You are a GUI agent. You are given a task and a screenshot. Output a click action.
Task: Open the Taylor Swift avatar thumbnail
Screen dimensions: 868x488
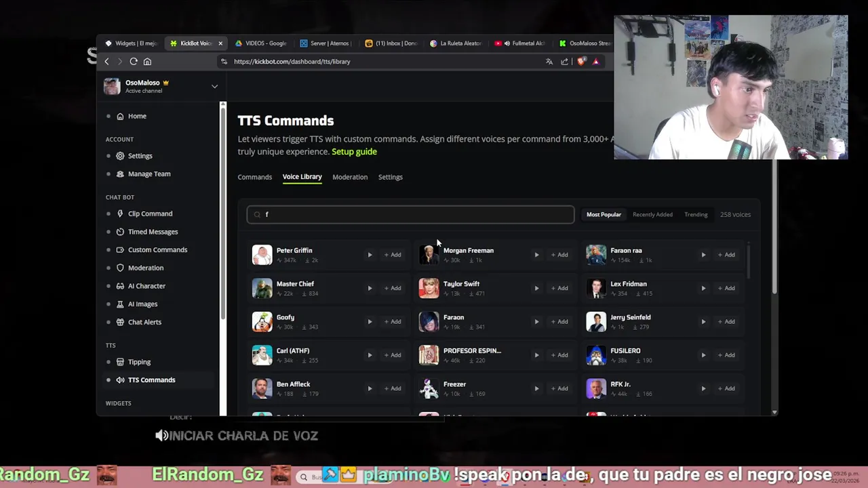click(x=429, y=288)
